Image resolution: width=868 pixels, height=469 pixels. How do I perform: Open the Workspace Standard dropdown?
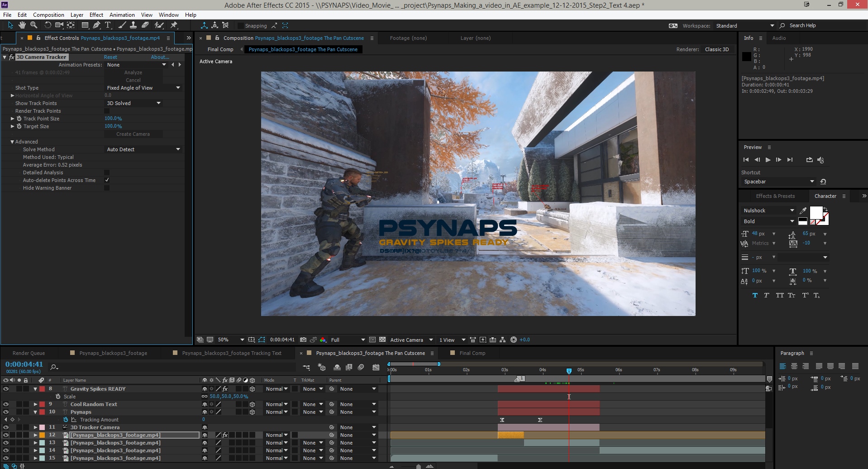coord(745,26)
